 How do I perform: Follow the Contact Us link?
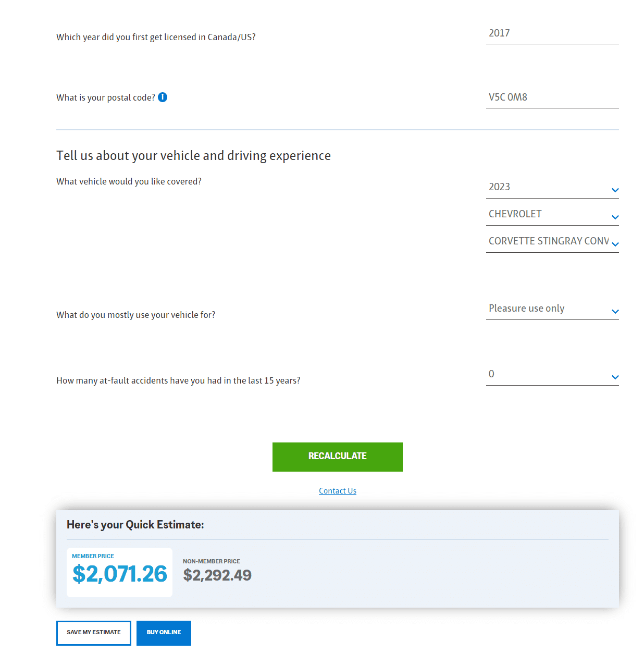tap(338, 491)
